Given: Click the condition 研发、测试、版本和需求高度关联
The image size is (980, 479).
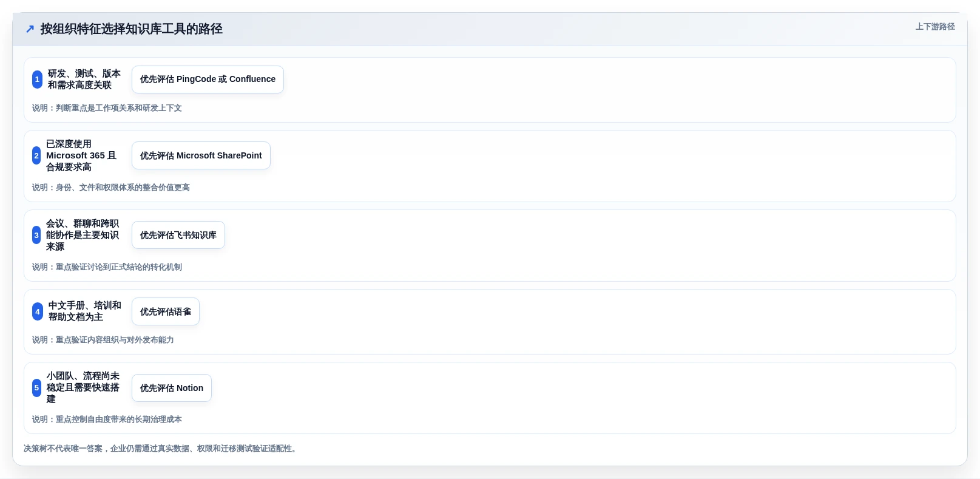Looking at the screenshot, I should coord(84,80).
